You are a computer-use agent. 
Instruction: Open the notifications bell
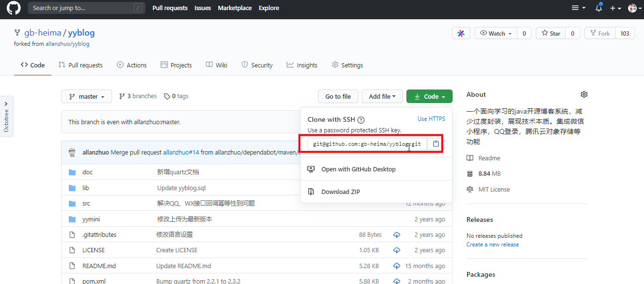[x=599, y=8]
